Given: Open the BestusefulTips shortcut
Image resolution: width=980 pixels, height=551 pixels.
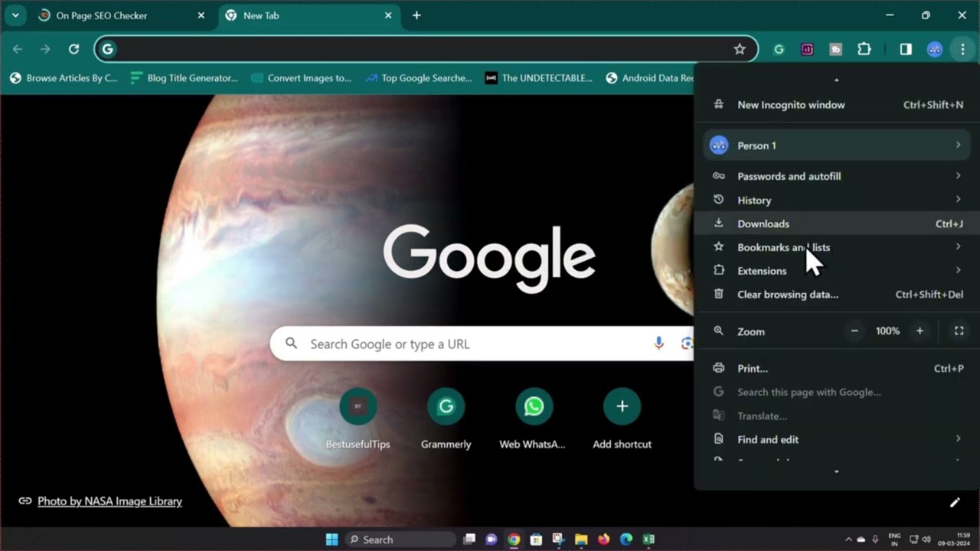Looking at the screenshot, I should (x=358, y=419).
